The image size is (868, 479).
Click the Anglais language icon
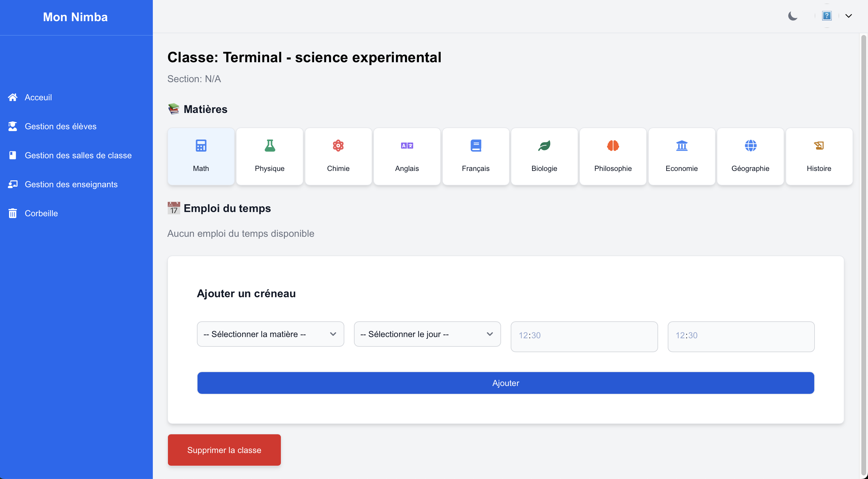tap(407, 146)
